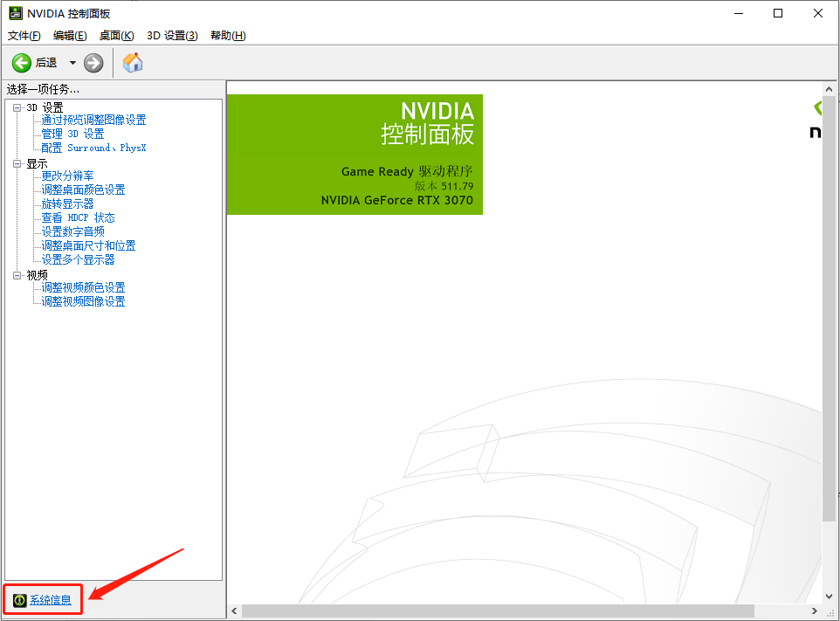The image size is (840, 621).
Task: Collapse the 显示 tree node
Action: tap(17, 163)
